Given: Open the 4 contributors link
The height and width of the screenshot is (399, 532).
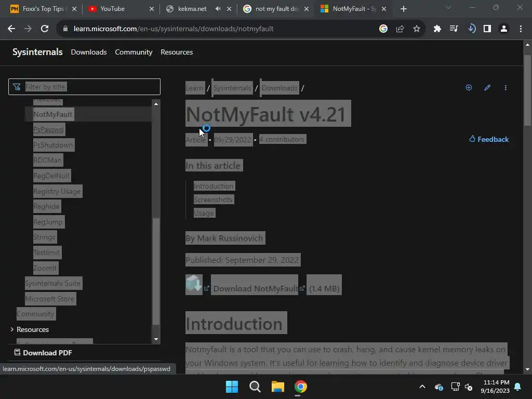Looking at the screenshot, I should [282, 139].
